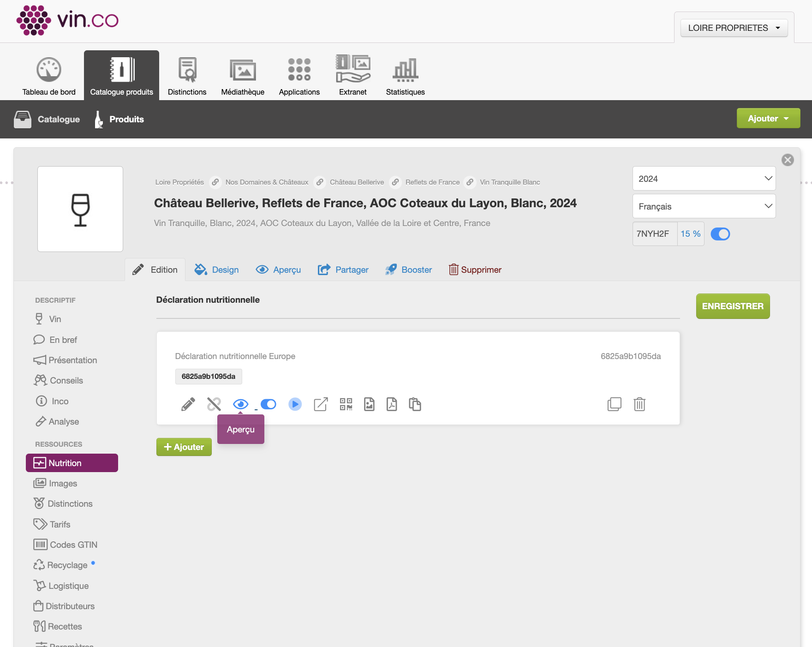
Task: Switch to the Partager tab
Action: pos(343,270)
